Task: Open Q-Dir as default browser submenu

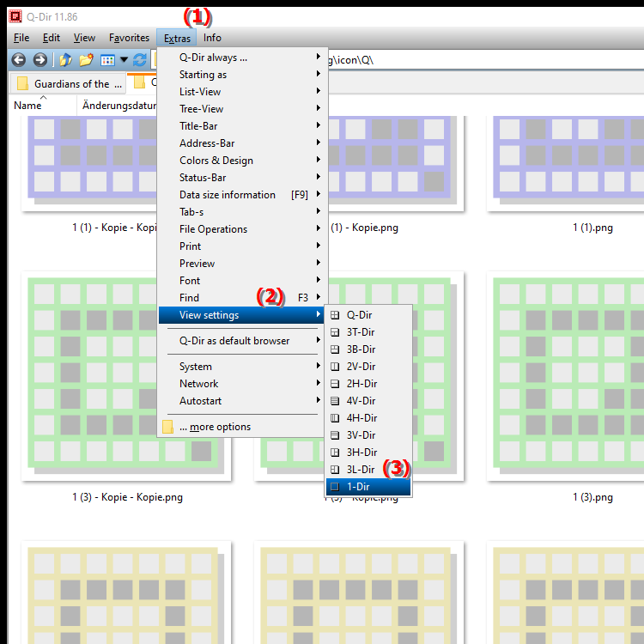Action: coord(242,341)
